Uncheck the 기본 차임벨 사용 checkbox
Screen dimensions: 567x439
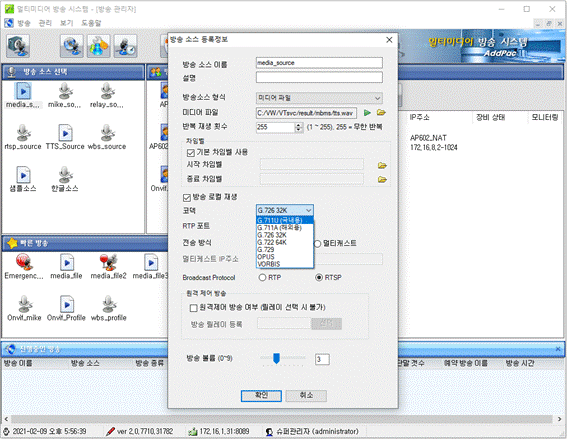point(191,152)
